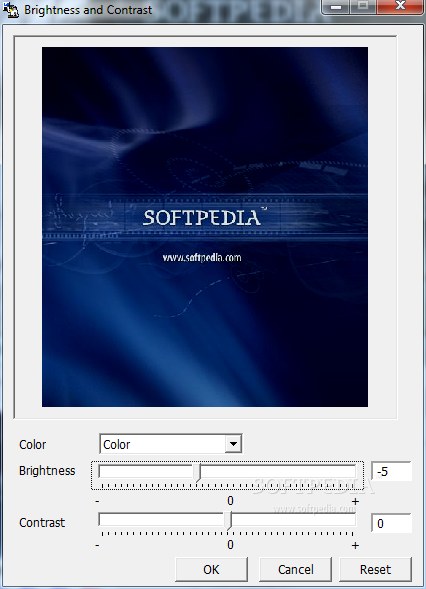
Task: Click the Cancel button
Action: [295, 569]
